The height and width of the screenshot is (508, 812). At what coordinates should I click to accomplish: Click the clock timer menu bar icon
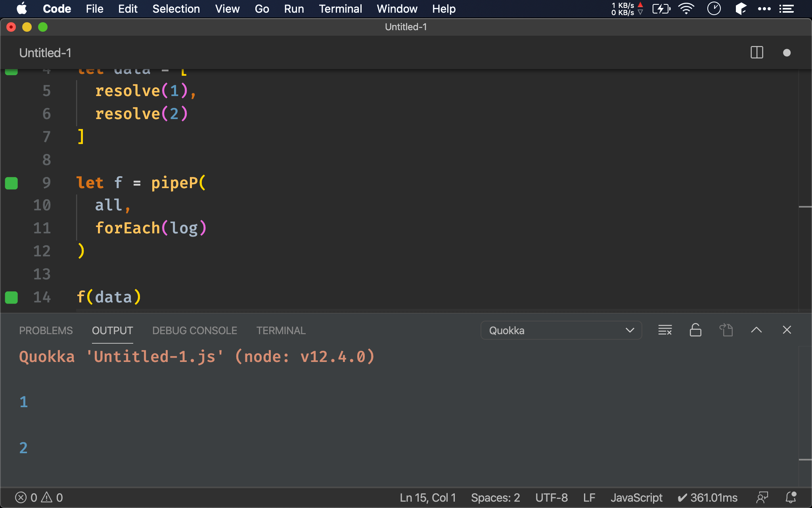coord(714,9)
